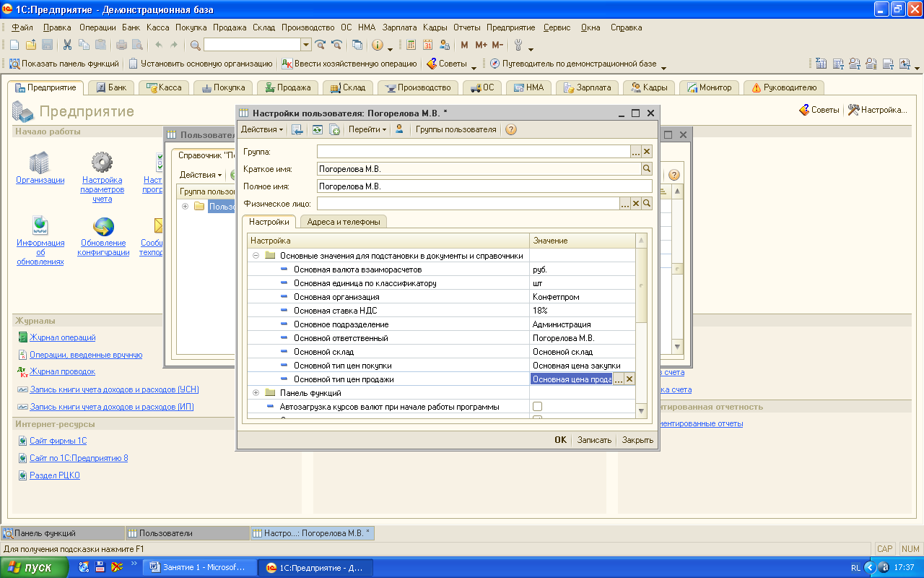Switch to the Банк tab
The image size is (924, 578).
click(x=110, y=87)
